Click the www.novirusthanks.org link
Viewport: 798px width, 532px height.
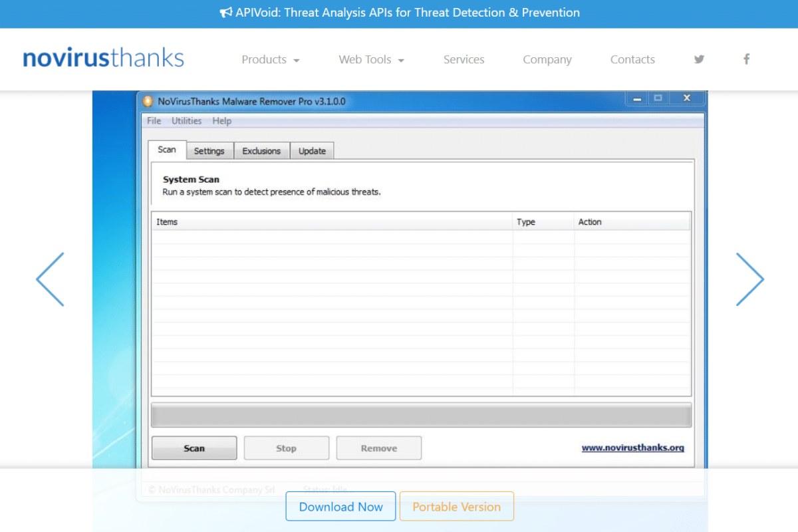click(x=632, y=448)
